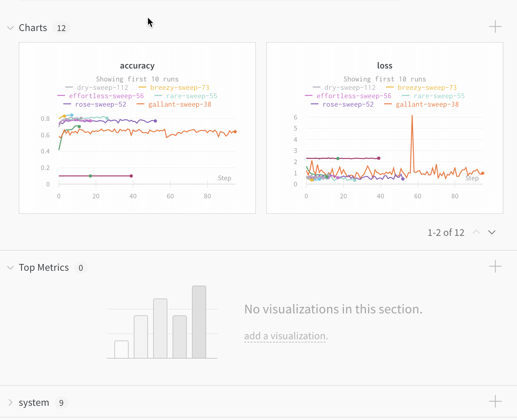Select breezy-sweep-73 in accuracy legend
Screen dimensions: 517x420
pyautogui.click(x=180, y=88)
